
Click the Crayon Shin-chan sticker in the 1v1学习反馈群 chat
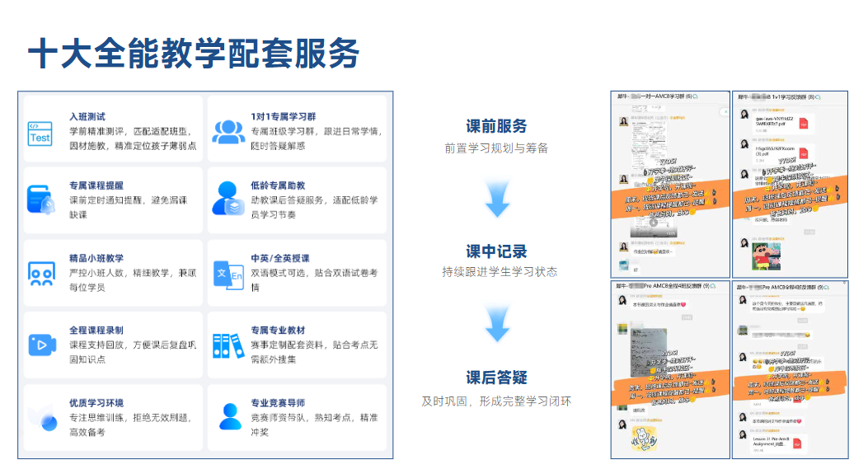click(766, 256)
